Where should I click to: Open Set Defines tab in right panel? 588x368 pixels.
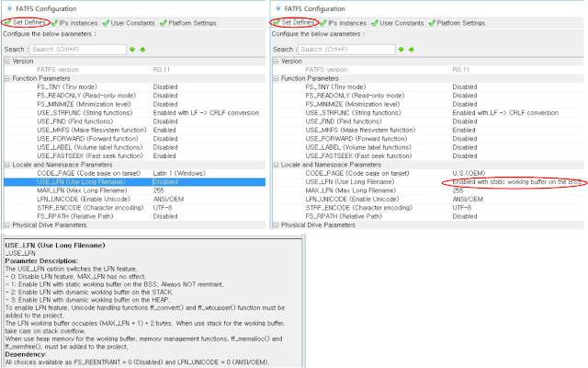(294, 22)
